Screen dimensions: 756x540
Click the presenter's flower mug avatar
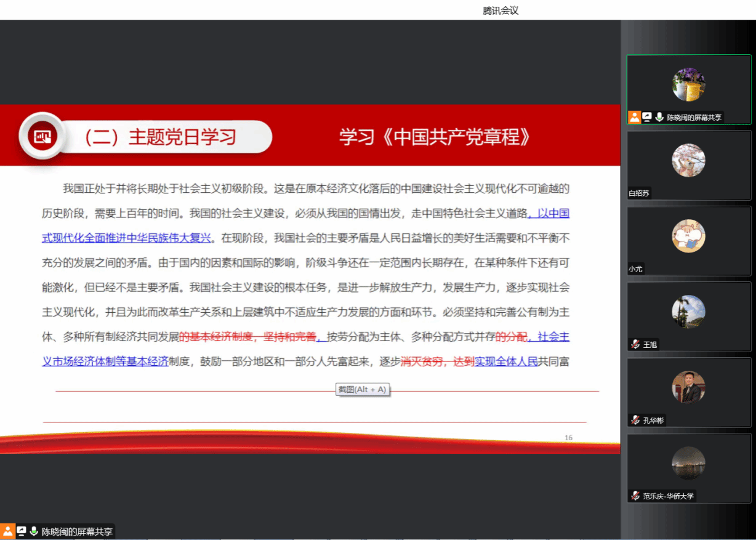688,84
